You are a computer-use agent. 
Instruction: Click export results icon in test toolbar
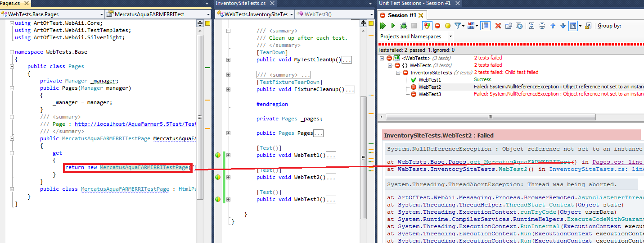(x=588, y=26)
